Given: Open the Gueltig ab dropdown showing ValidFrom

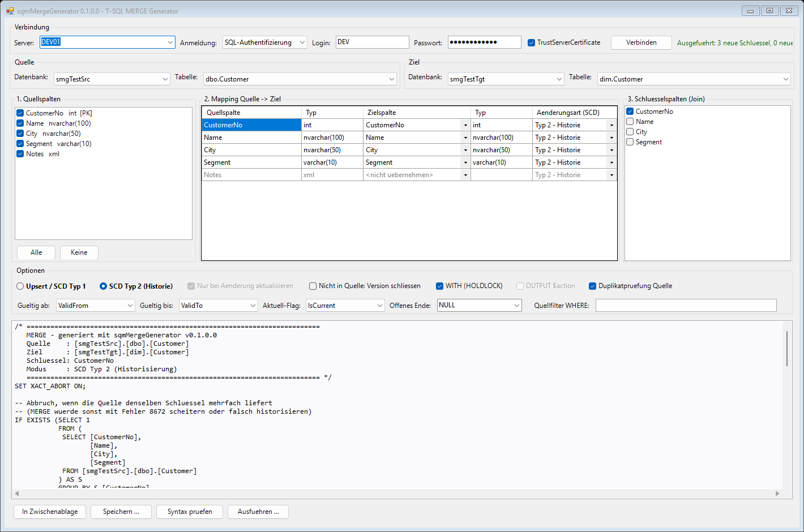Looking at the screenshot, I should pyautogui.click(x=96, y=306).
